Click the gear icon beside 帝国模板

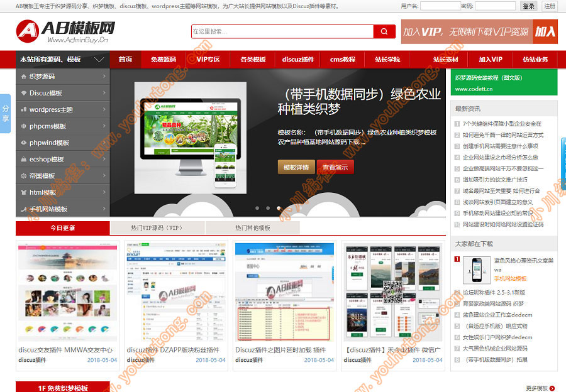[24, 176]
